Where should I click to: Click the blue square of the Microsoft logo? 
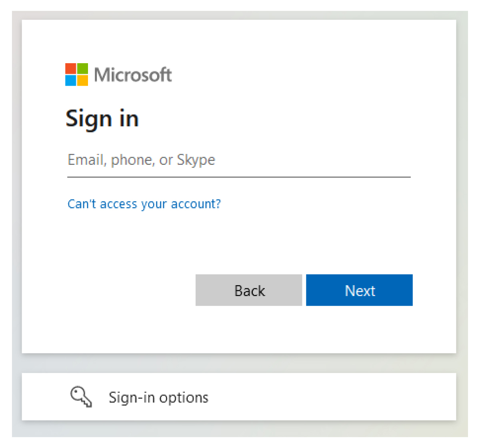tap(71, 80)
